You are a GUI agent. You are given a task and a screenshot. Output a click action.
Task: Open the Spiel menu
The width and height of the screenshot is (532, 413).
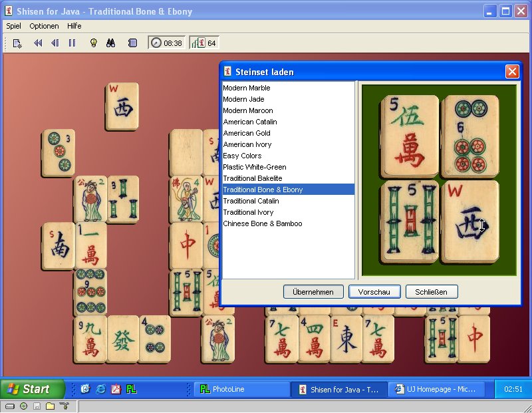point(13,26)
